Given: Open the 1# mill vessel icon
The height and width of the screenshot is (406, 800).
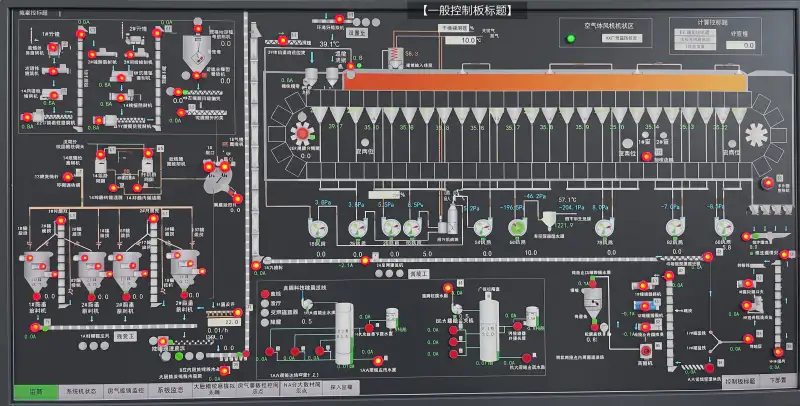Looking at the screenshot, I should click(36, 272).
